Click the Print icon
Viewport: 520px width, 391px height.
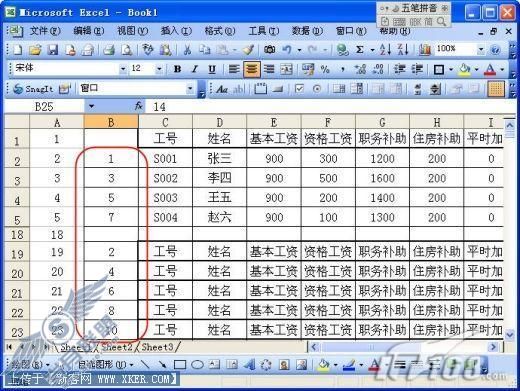coord(109,50)
